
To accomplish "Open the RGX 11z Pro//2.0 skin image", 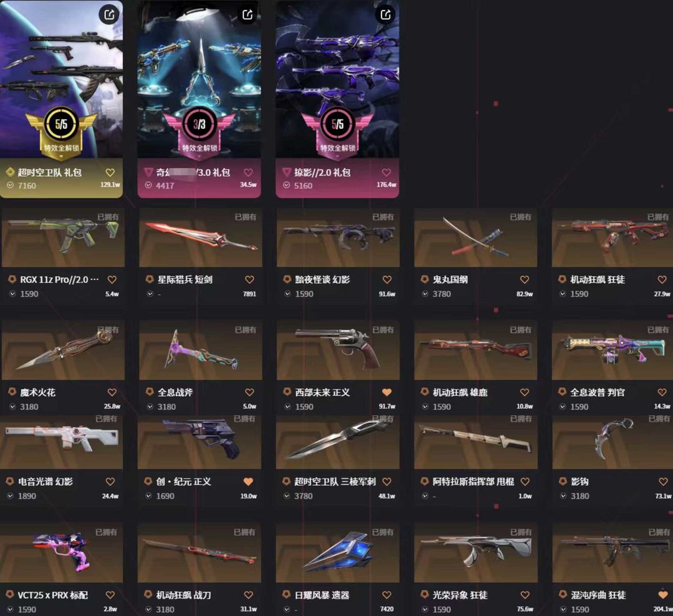I will point(63,238).
